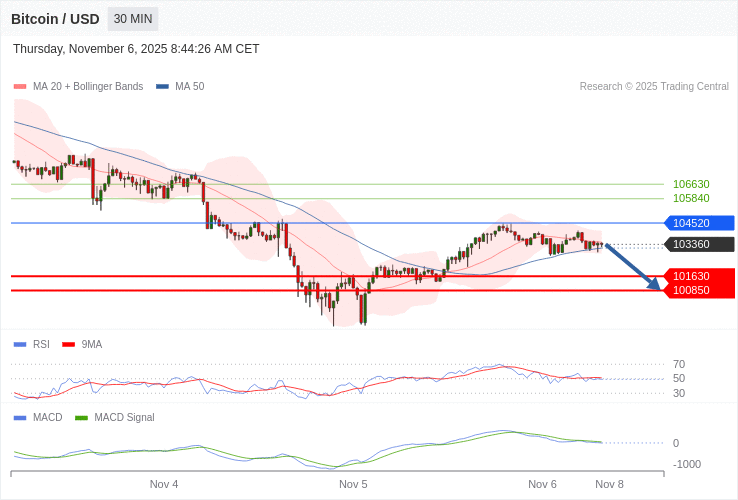Click the MACD legend label
This screenshot has width=738, height=500.
[48, 417]
